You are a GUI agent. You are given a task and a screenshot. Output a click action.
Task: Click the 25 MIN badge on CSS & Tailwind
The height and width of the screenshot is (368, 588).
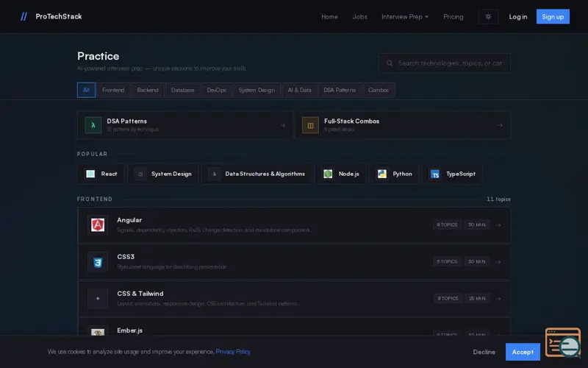pyautogui.click(x=477, y=298)
